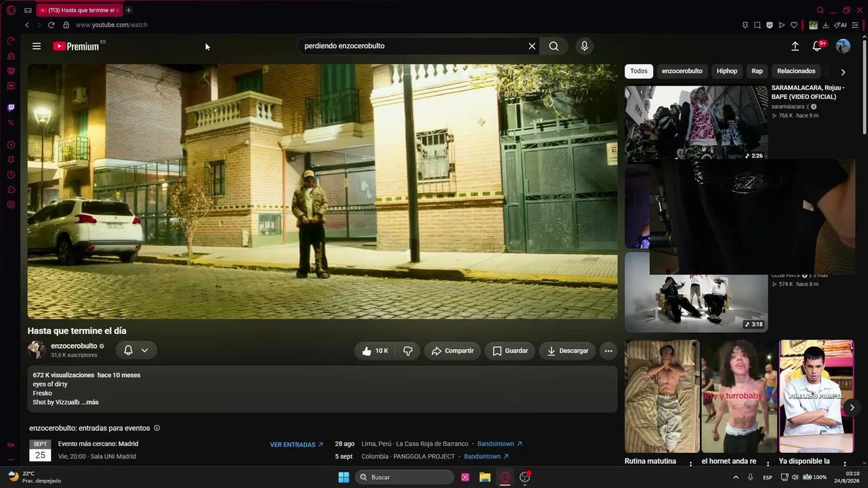This screenshot has height=488, width=868.
Task: Like the video (10 K)
Action: coord(375,351)
